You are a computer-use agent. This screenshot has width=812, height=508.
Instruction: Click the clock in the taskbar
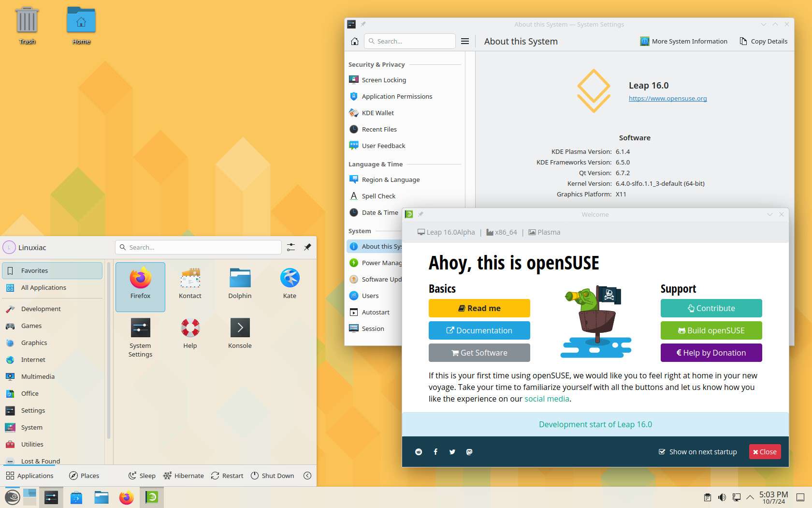[x=773, y=497]
